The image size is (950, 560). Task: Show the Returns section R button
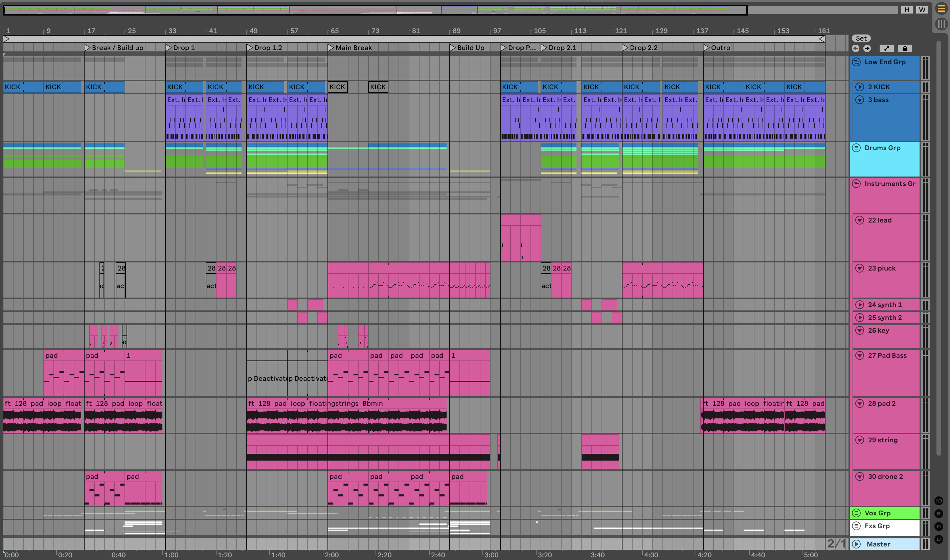(939, 514)
